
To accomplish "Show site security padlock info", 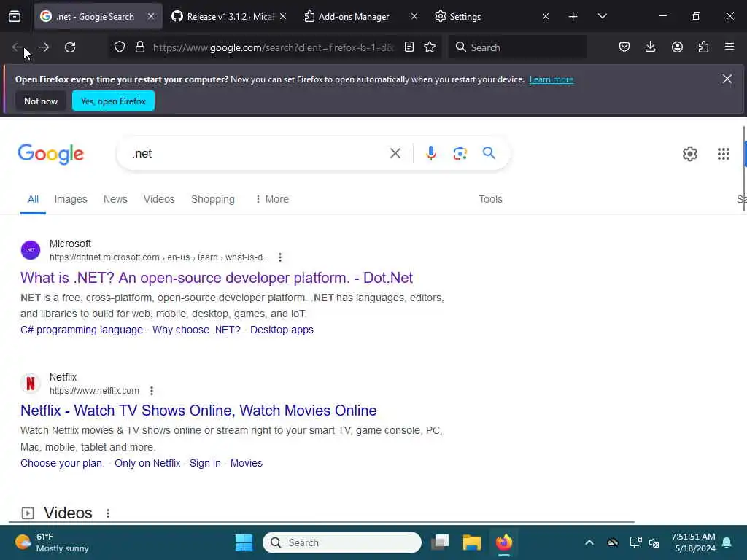I will pos(139,47).
